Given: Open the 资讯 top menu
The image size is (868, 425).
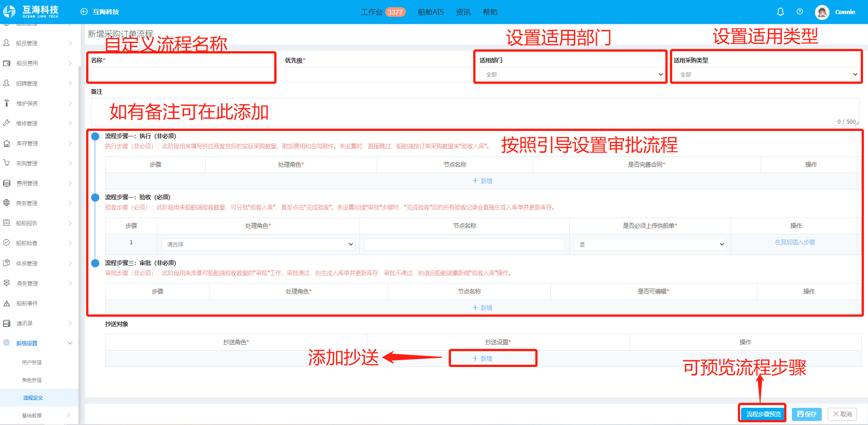Looking at the screenshot, I should tap(463, 12).
